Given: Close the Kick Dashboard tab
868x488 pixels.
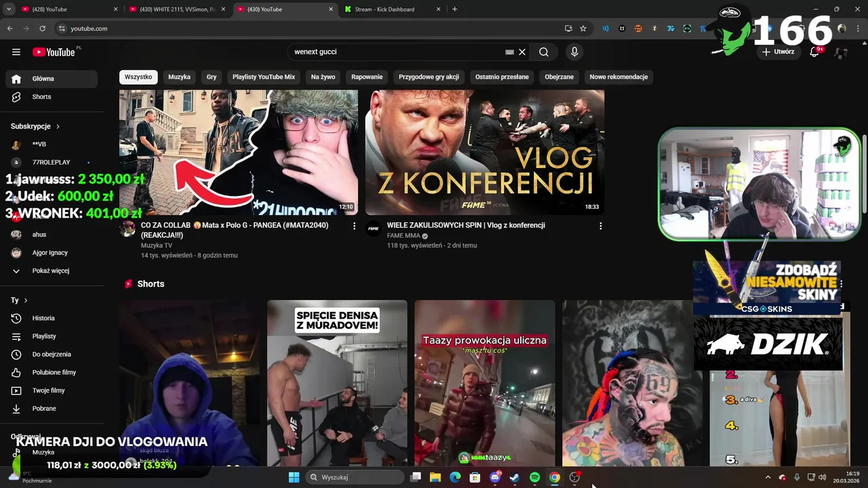Looking at the screenshot, I should [438, 9].
